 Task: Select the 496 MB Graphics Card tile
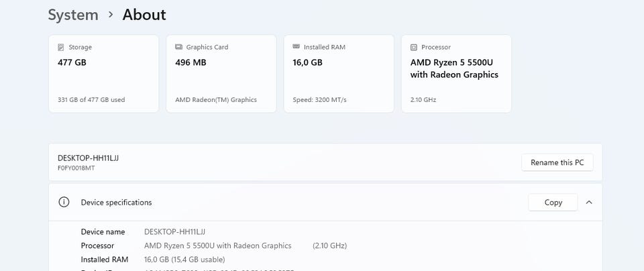[221, 74]
